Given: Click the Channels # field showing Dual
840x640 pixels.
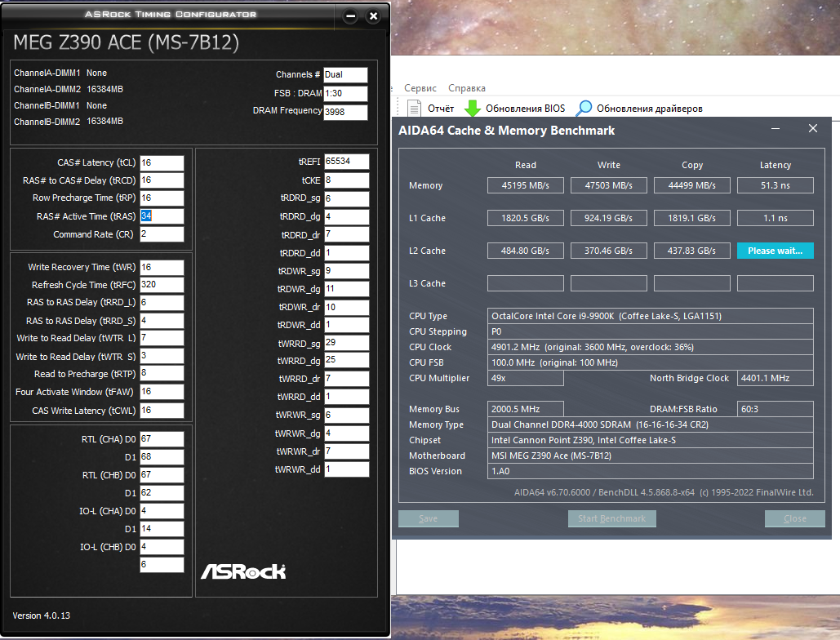Looking at the screenshot, I should (345, 75).
